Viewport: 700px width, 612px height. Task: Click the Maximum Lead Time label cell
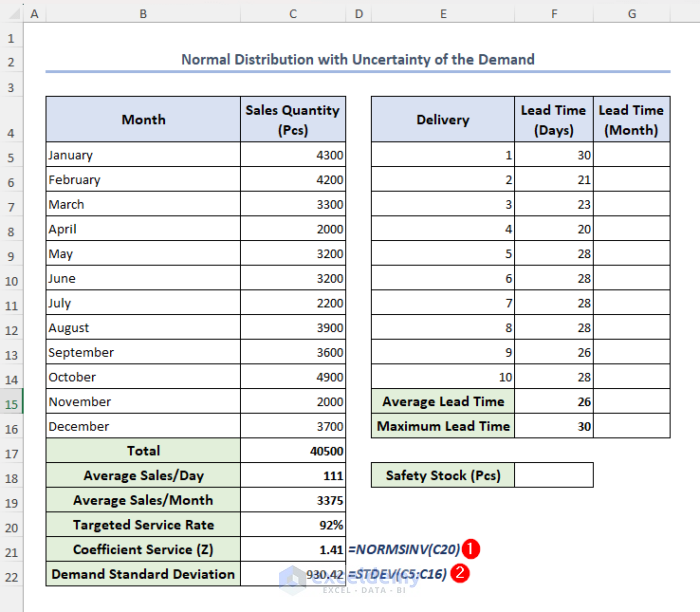coord(442,426)
